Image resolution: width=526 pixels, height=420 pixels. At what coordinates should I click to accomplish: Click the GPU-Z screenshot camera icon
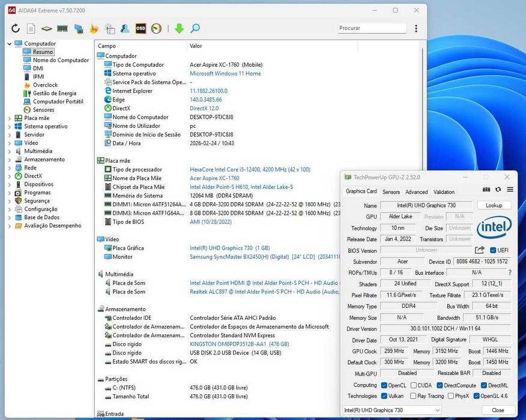[486, 190]
